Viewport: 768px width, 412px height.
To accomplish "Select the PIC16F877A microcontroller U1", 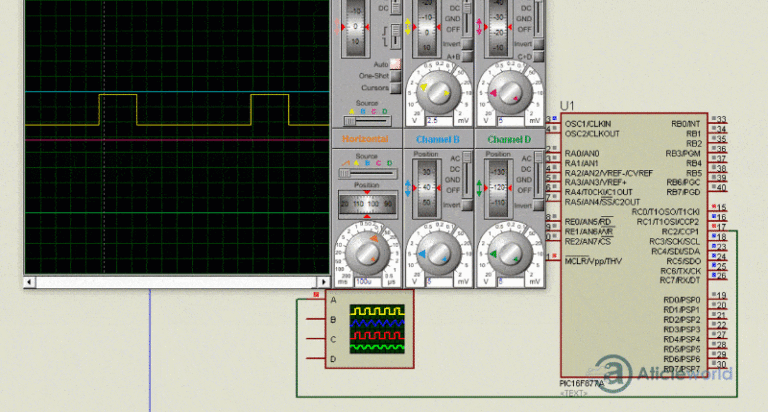I will 634,245.
